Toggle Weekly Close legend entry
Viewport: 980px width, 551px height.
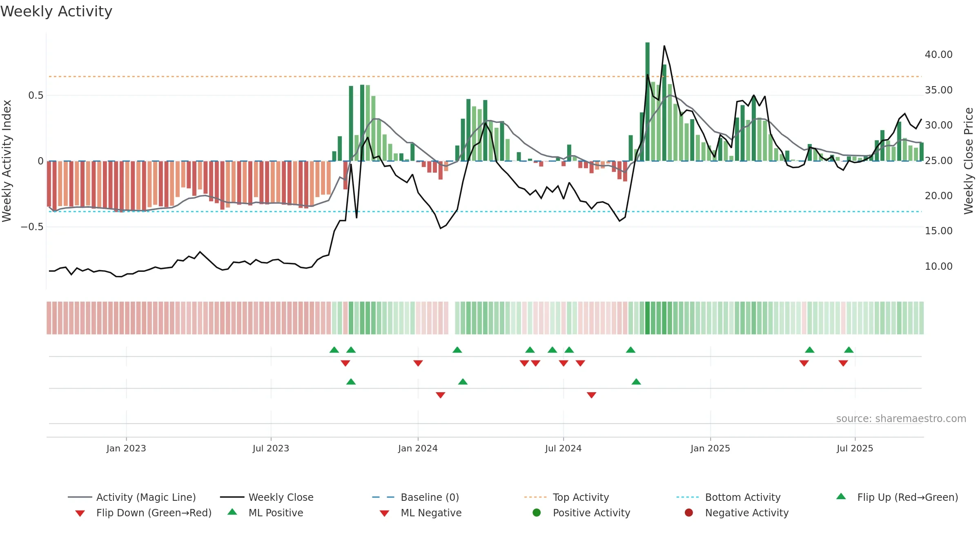pyautogui.click(x=267, y=497)
